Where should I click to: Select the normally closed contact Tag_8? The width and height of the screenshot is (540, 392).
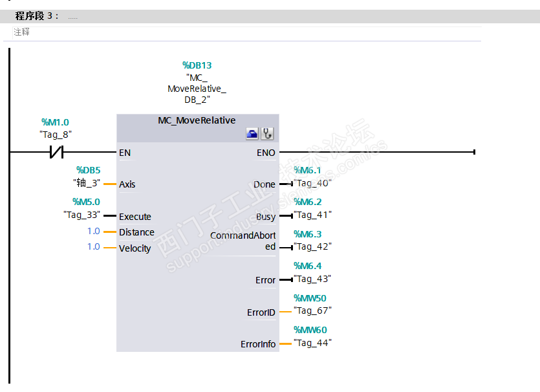[x=57, y=152]
